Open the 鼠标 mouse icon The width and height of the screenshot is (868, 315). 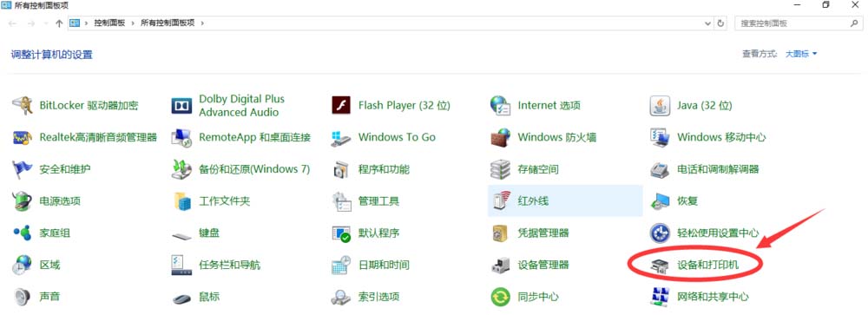[181, 299]
